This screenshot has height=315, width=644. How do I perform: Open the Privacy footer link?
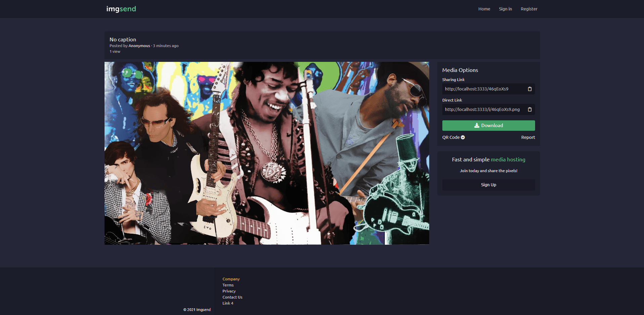click(x=229, y=291)
